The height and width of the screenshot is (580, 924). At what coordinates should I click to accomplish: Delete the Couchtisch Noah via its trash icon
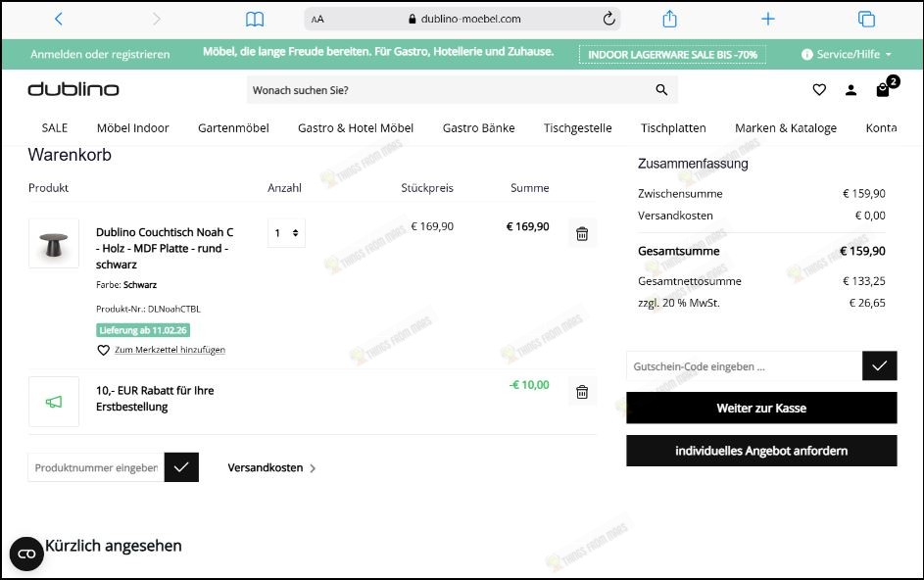click(x=582, y=233)
